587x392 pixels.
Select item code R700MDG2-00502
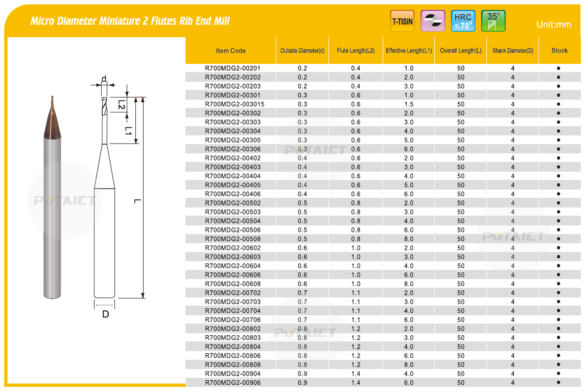point(232,203)
